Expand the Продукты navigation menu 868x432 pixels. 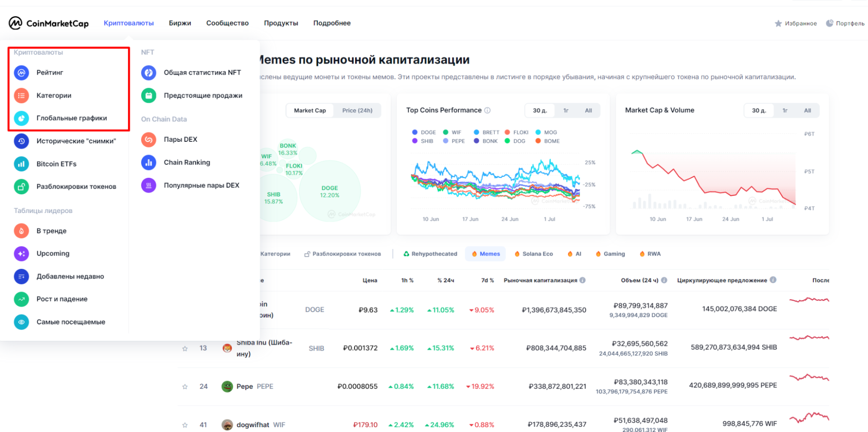pyautogui.click(x=281, y=23)
